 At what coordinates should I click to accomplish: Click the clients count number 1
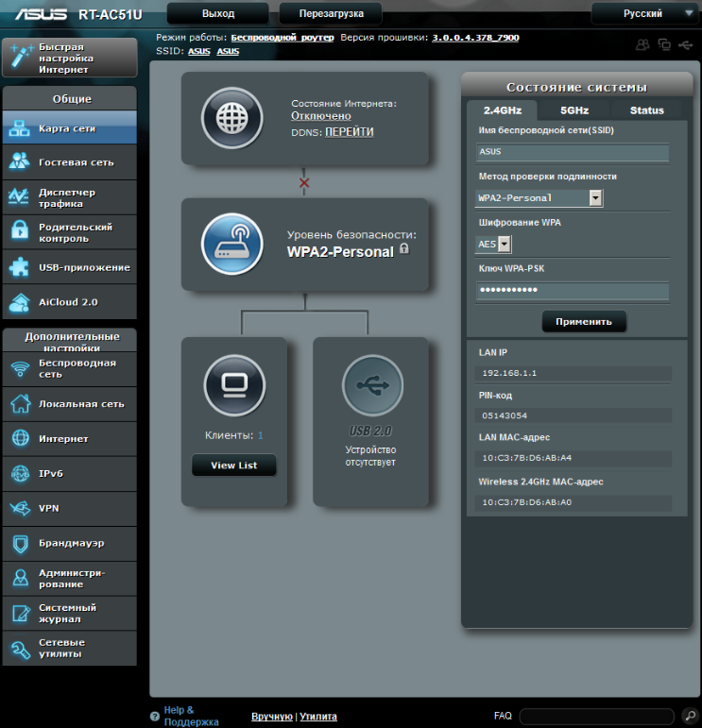(261, 435)
